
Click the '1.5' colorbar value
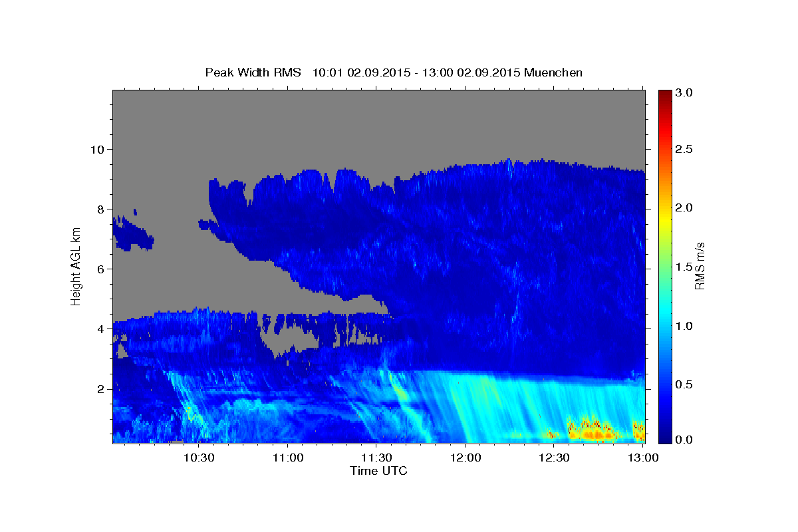[684, 267]
